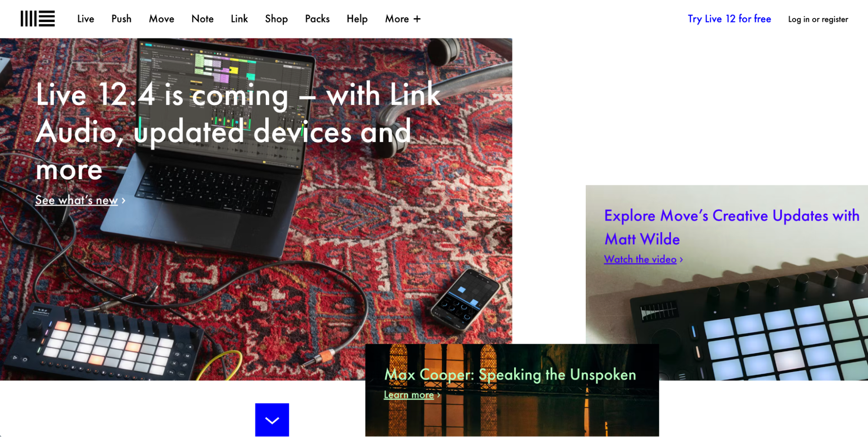Viewport: 868px width, 437px height.
Task: Open the Live menu item
Action: pos(86,19)
